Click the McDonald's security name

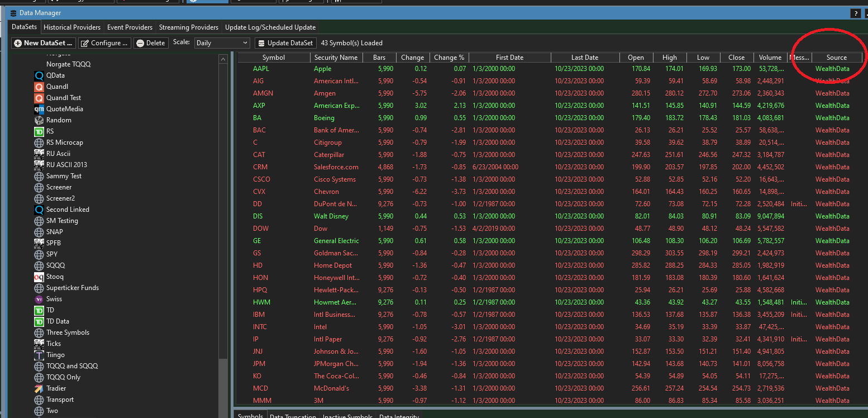coord(331,388)
